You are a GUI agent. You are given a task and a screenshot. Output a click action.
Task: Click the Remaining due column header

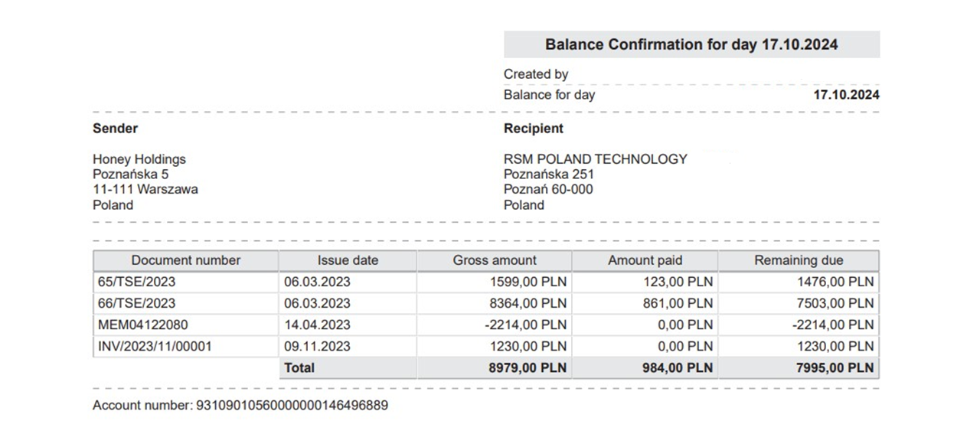(x=799, y=260)
